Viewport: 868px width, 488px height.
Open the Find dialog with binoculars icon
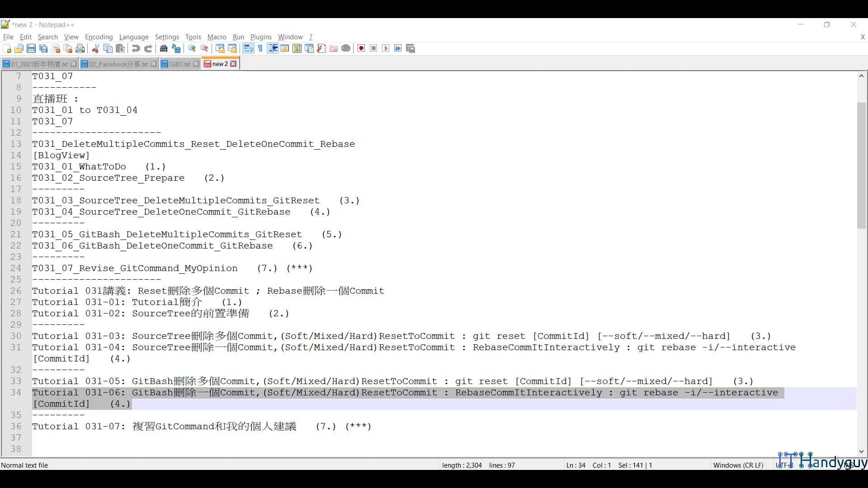point(163,48)
